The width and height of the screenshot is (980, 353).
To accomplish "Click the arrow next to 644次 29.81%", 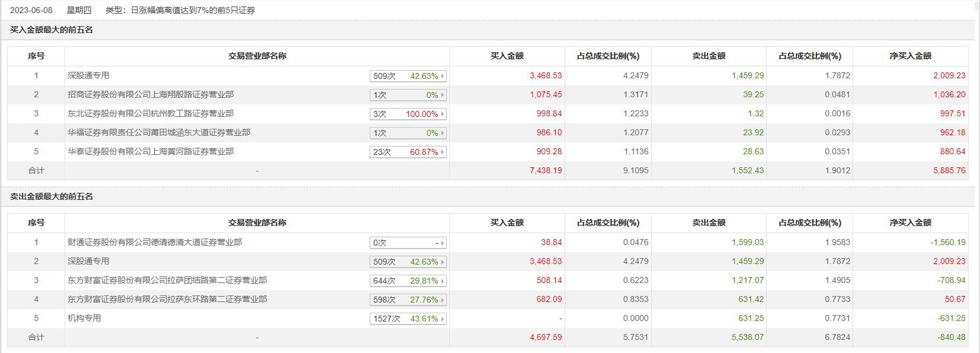I will pos(443,281).
